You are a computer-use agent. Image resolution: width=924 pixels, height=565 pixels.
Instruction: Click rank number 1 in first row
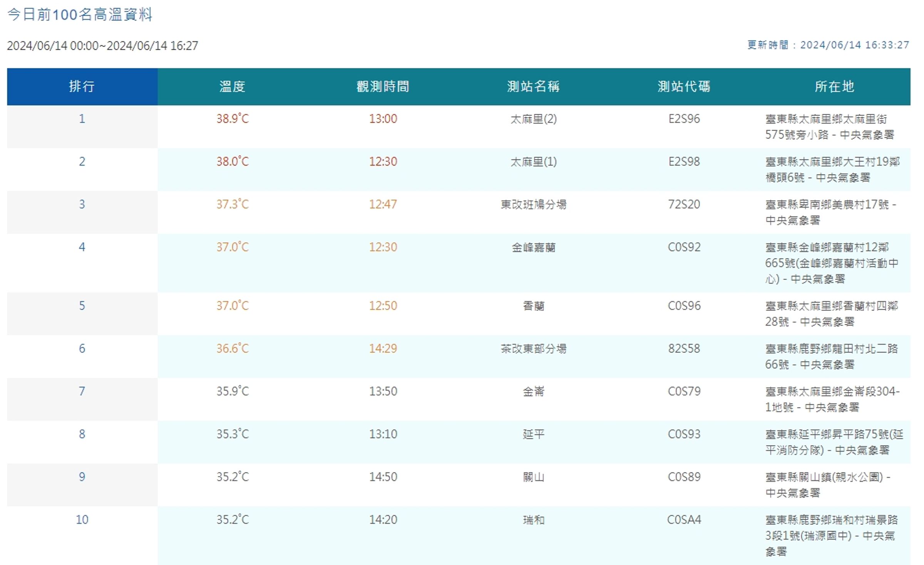(x=82, y=119)
